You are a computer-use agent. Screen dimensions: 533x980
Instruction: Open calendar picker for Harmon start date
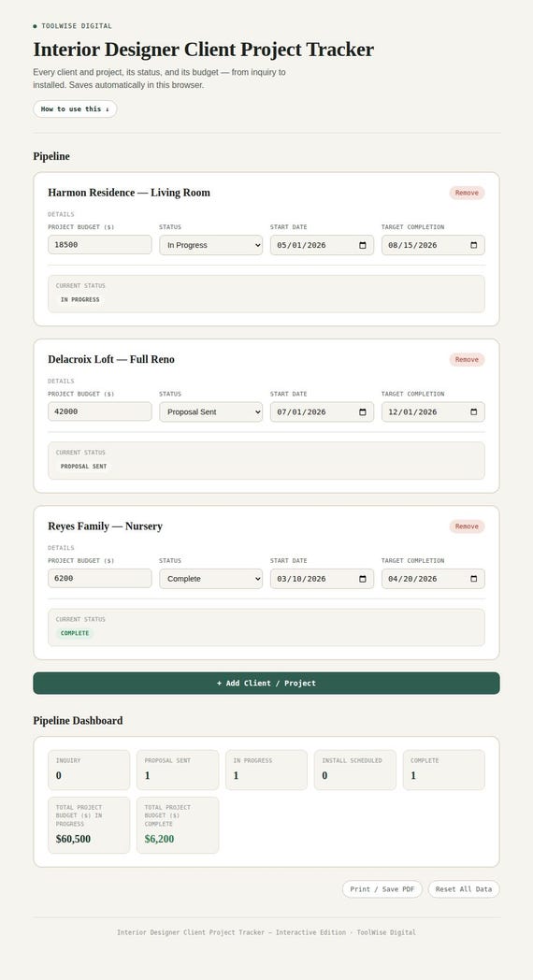tap(363, 245)
